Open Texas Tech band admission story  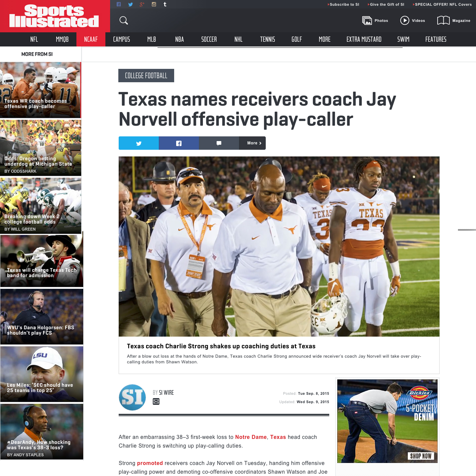[x=42, y=261]
